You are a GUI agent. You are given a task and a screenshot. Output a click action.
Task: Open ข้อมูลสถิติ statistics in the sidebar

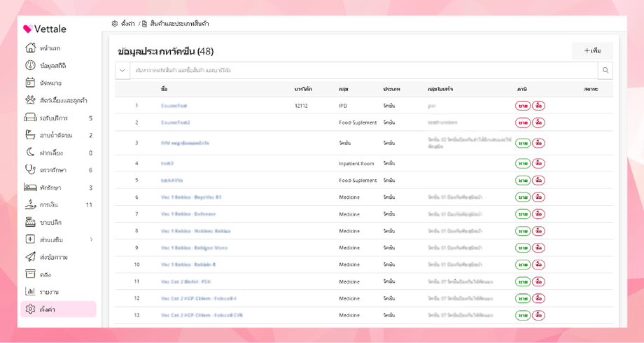click(30, 66)
